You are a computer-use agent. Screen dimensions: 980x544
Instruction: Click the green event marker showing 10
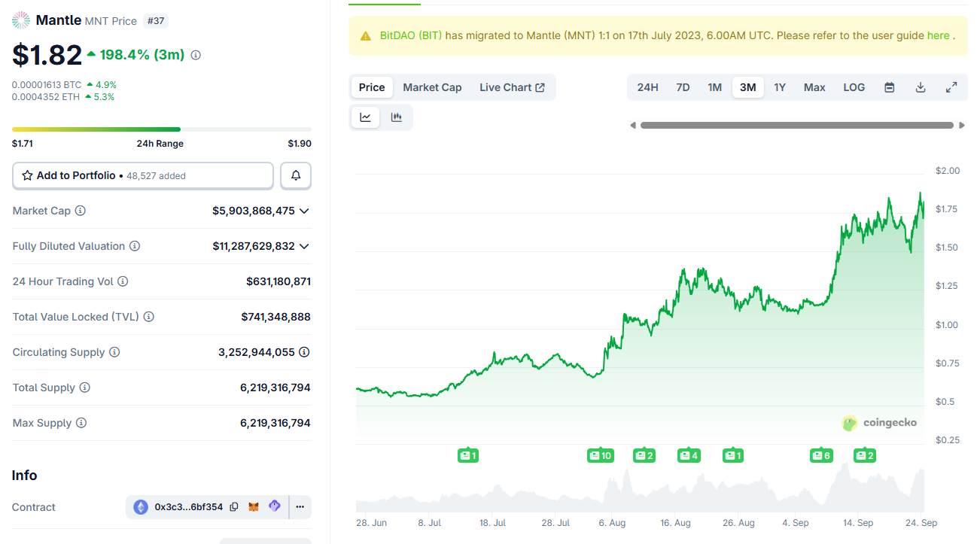pyautogui.click(x=600, y=455)
